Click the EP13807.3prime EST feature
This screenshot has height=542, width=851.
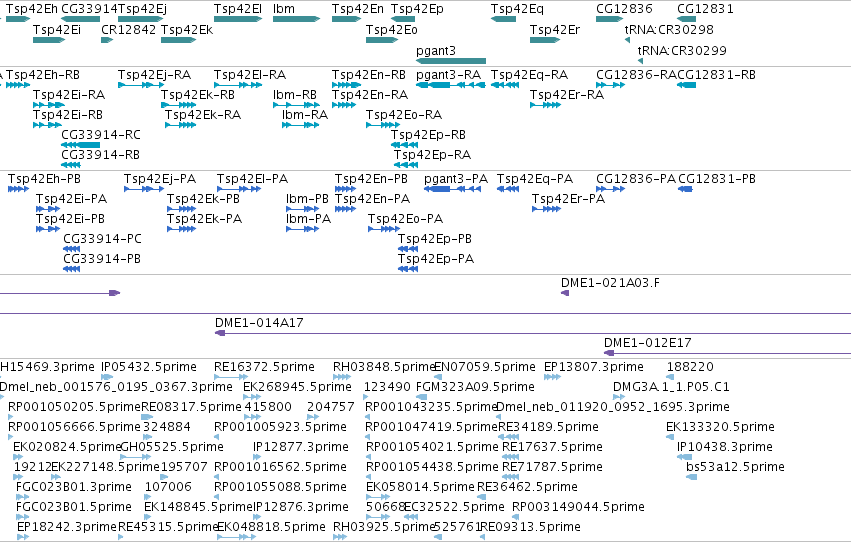[x=552, y=377]
